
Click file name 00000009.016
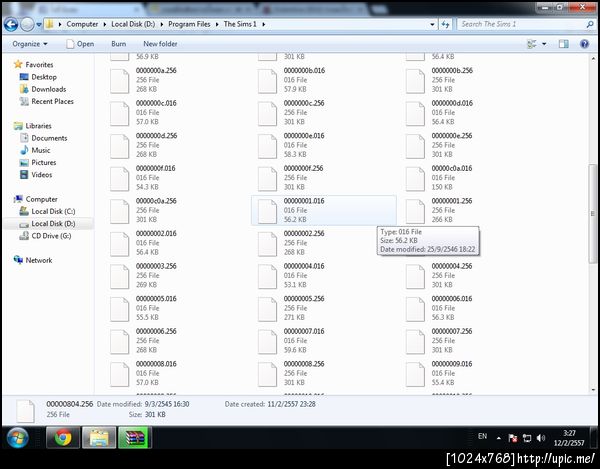[x=452, y=363]
